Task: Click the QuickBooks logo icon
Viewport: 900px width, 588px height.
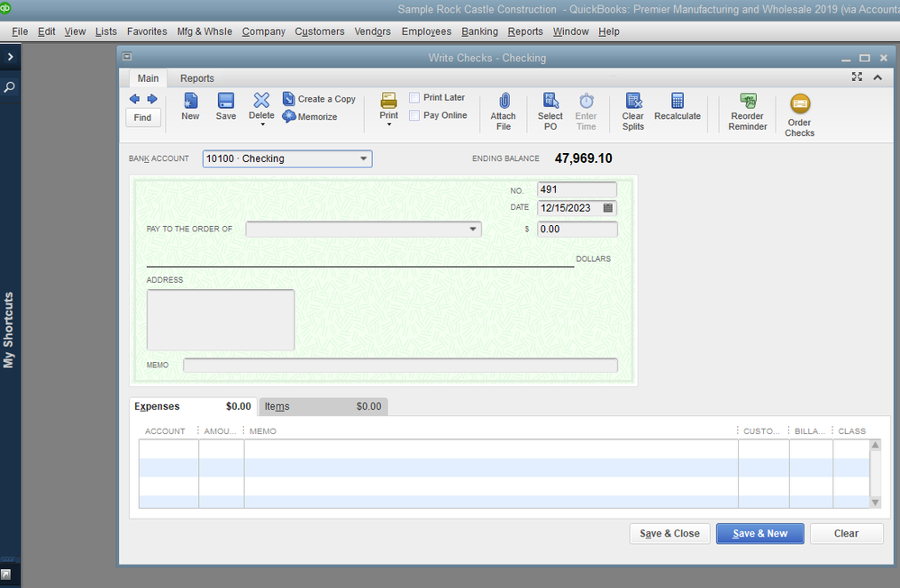Action: (x=5, y=7)
